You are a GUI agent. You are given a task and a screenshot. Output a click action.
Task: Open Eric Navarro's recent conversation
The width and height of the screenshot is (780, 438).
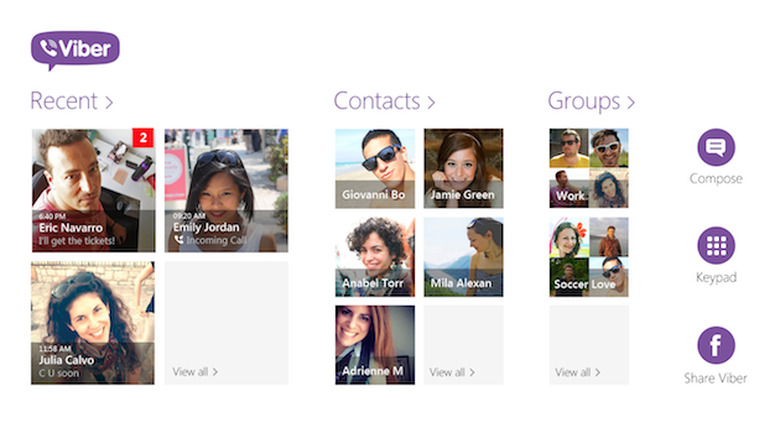[93, 190]
